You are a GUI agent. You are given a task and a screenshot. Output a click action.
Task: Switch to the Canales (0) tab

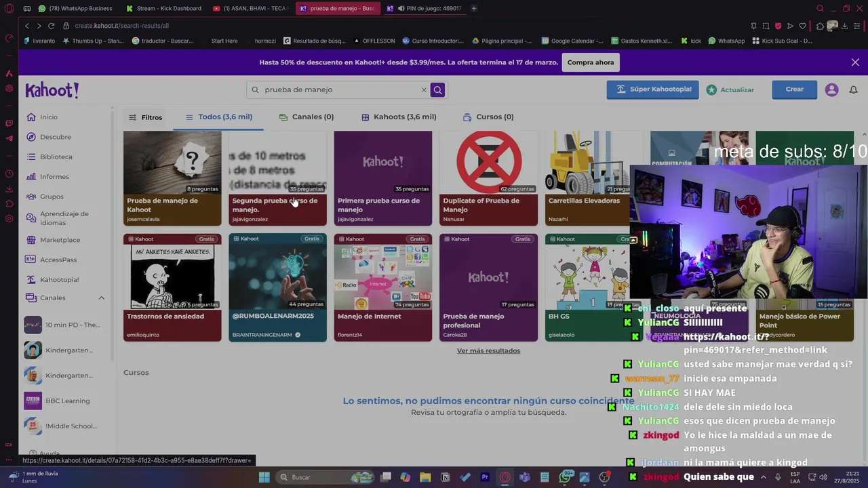pyautogui.click(x=307, y=117)
